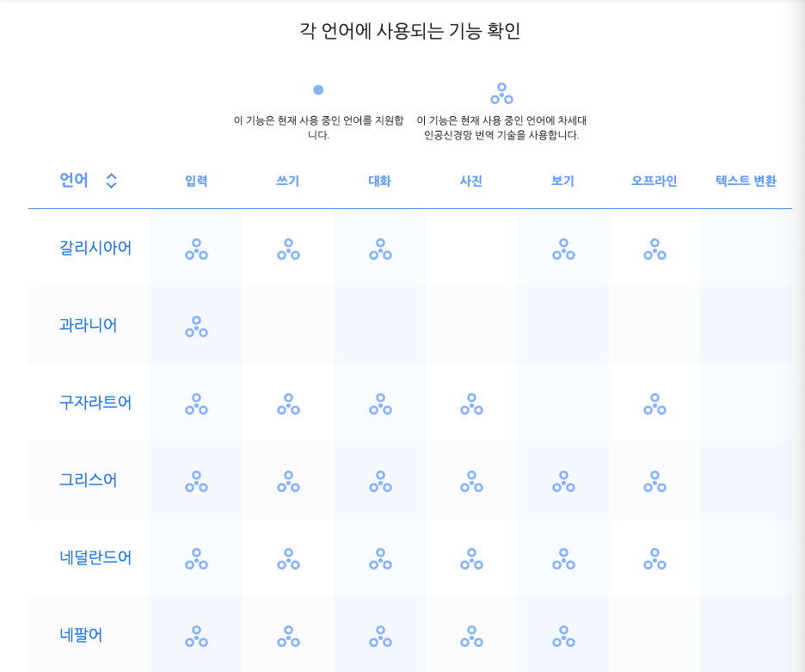Click 갈리시아어 대화 neural icon
The height and width of the screenshot is (672, 805).
coord(380,250)
